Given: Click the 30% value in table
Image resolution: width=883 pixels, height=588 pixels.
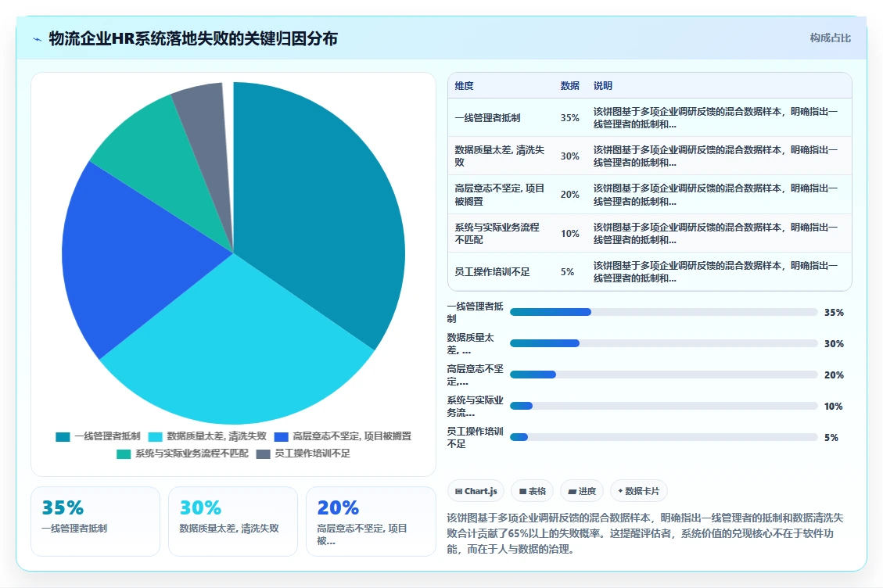Looking at the screenshot, I should tap(570, 156).
